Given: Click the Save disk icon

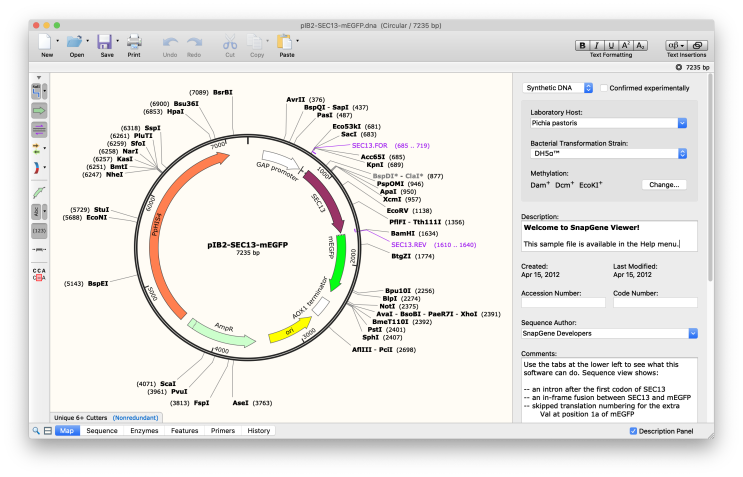Looking at the screenshot, I should (105, 42).
